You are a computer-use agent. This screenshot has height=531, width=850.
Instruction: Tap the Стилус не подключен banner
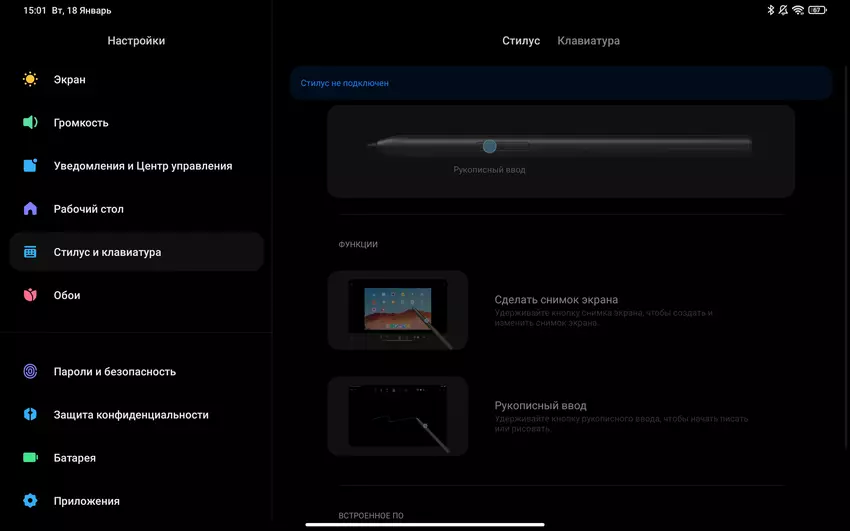click(560, 83)
